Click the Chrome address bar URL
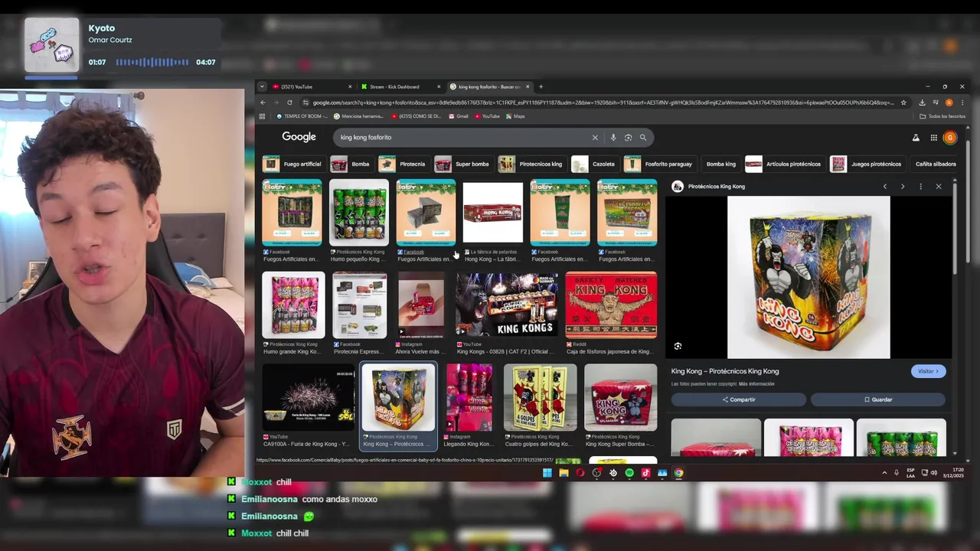The image size is (980, 551). pos(603,103)
